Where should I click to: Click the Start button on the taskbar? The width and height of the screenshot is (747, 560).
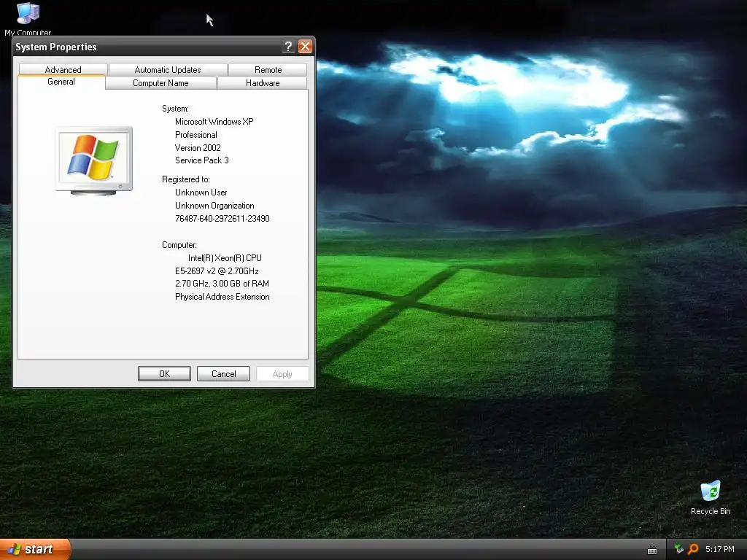point(35,549)
